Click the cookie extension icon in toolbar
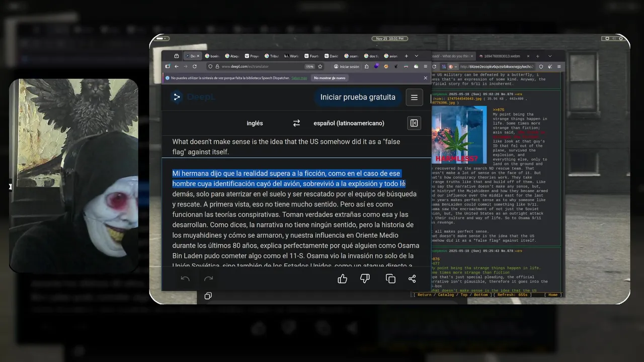 click(x=386, y=66)
